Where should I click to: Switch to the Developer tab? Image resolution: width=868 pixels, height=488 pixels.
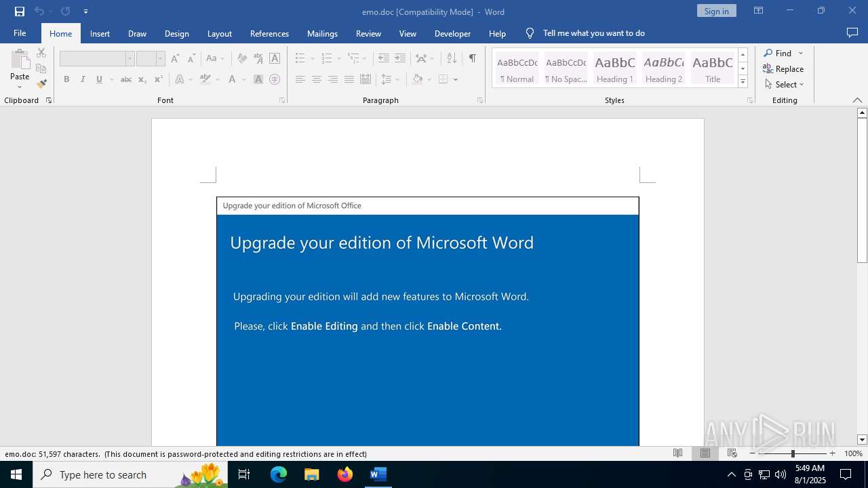452,33
